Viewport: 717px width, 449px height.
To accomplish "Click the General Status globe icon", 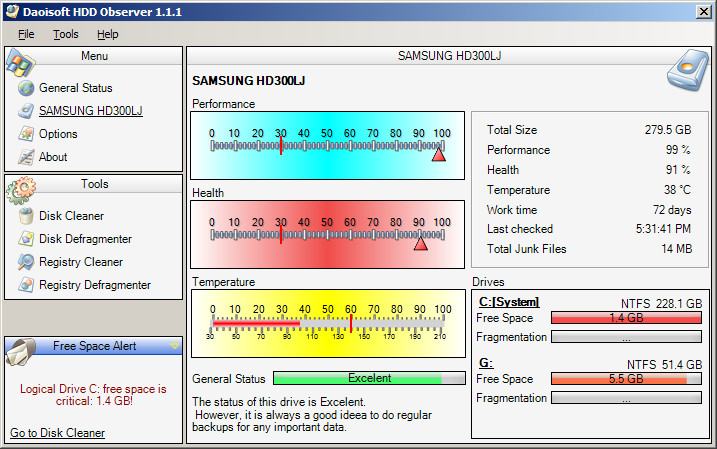I will tap(26, 88).
